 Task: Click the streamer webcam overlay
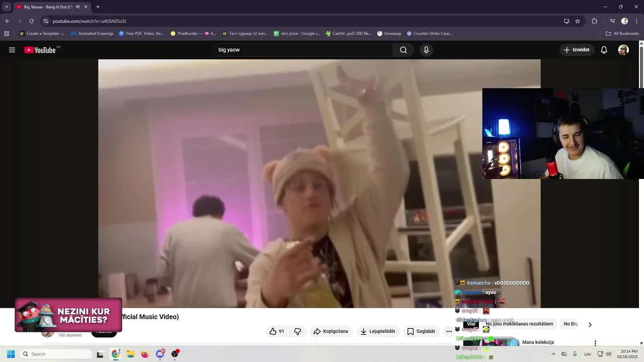[563, 134]
